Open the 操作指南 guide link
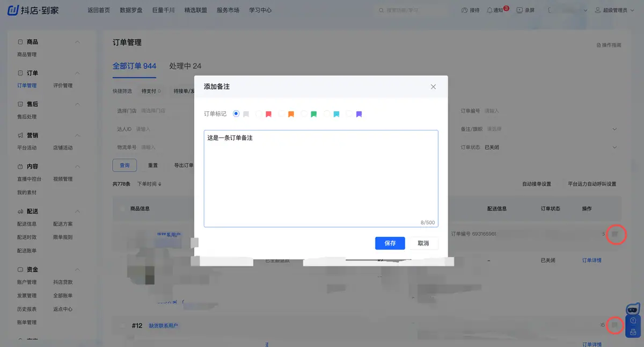644x347 pixels. click(609, 45)
